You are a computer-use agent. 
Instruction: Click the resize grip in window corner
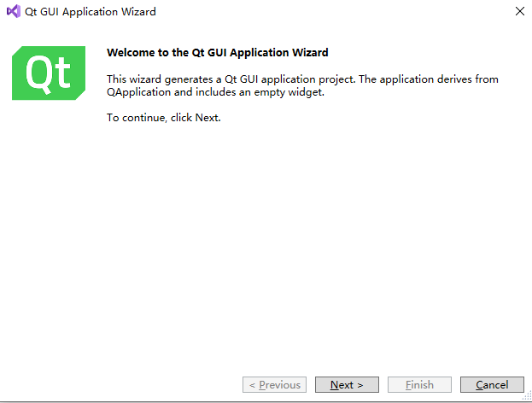(527, 396)
